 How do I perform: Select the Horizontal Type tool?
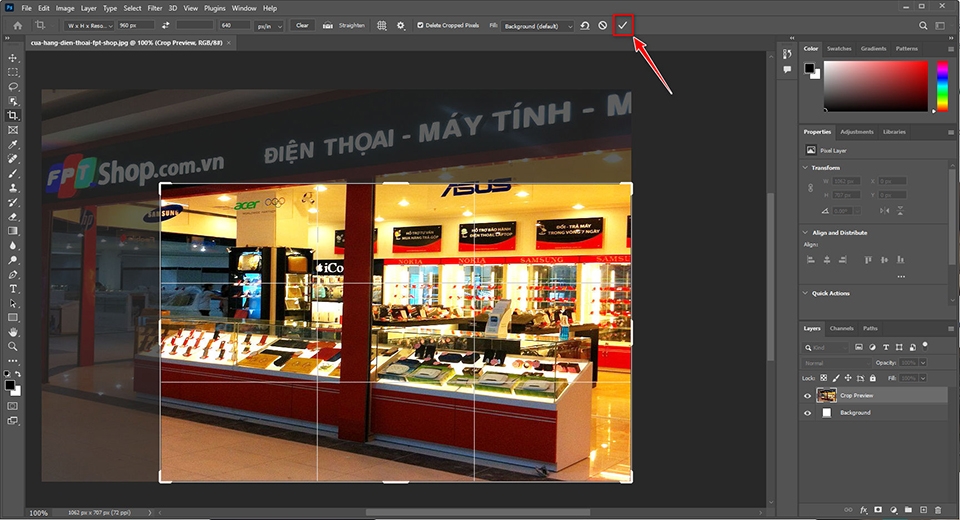click(13, 288)
